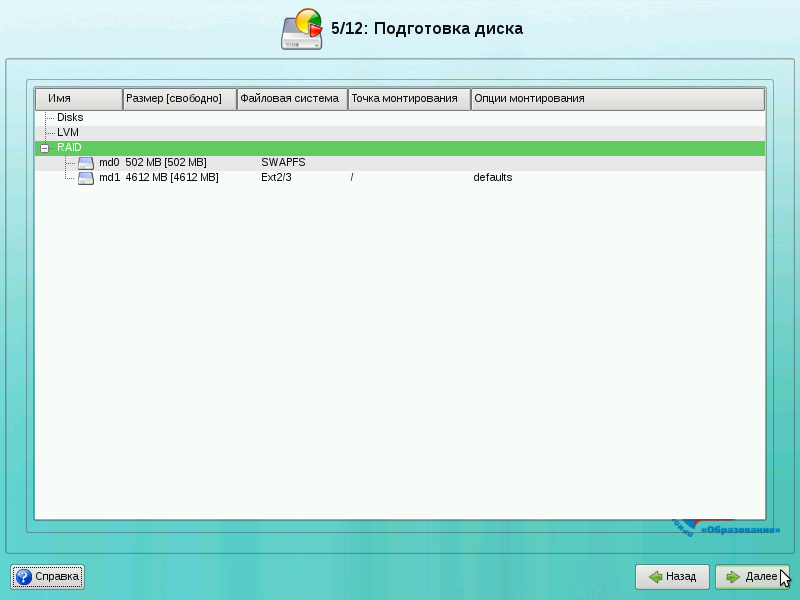800x600 pixels.
Task: Select the md1 device name
Action: [109, 177]
